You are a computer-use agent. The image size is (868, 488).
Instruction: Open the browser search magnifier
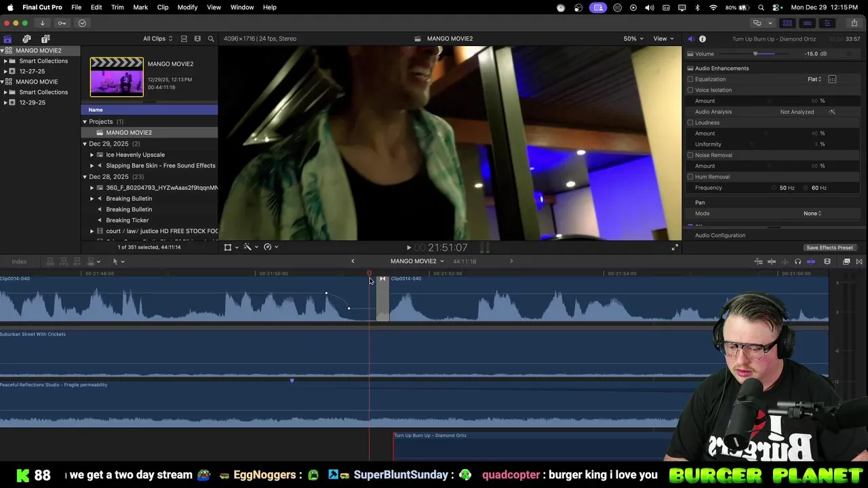point(211,39)
